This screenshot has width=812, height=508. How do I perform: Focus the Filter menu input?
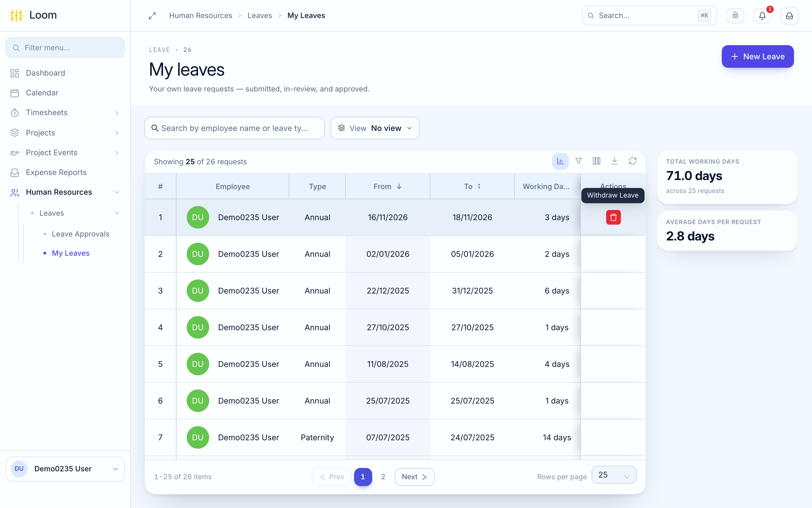point(65,47)
